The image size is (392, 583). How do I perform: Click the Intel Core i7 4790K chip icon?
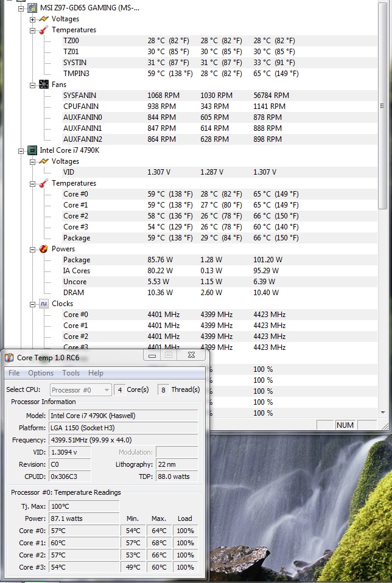tap(32, 150)
